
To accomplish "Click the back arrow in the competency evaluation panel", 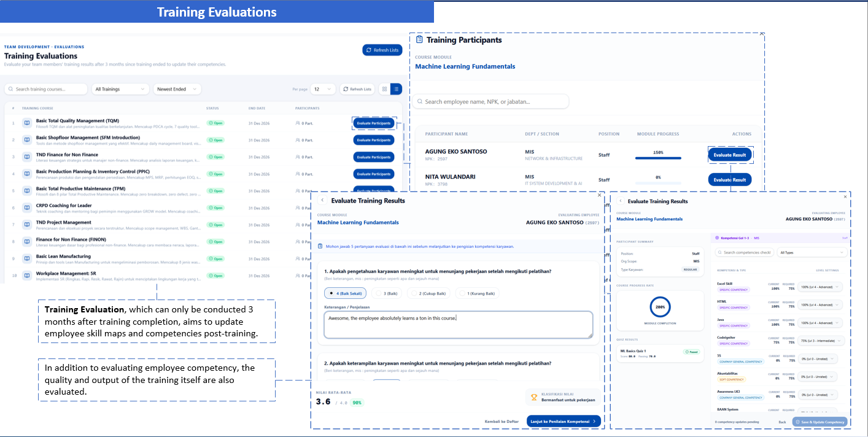I will tap(621, 201).
